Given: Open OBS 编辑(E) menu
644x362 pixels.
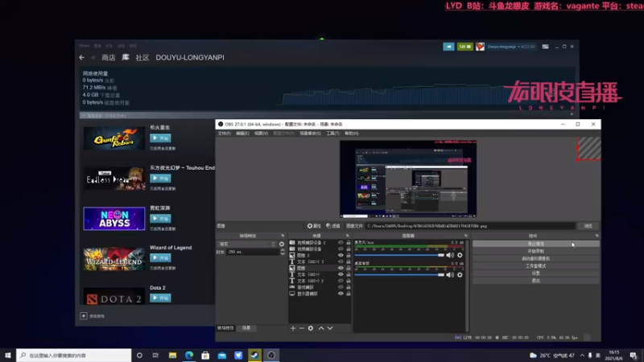Looking at the screenshot, I should (242, 134).
